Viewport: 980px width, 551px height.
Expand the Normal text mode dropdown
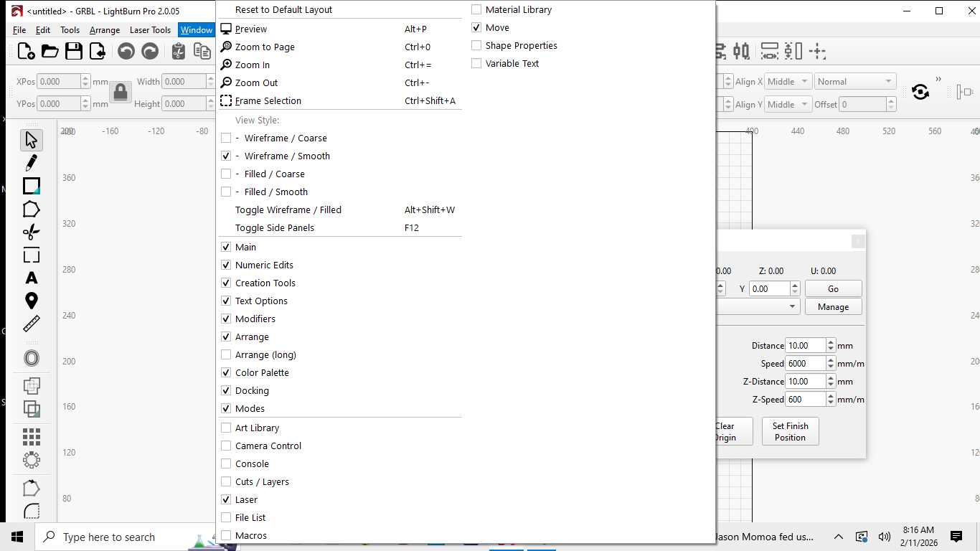[x=856, y=82]
